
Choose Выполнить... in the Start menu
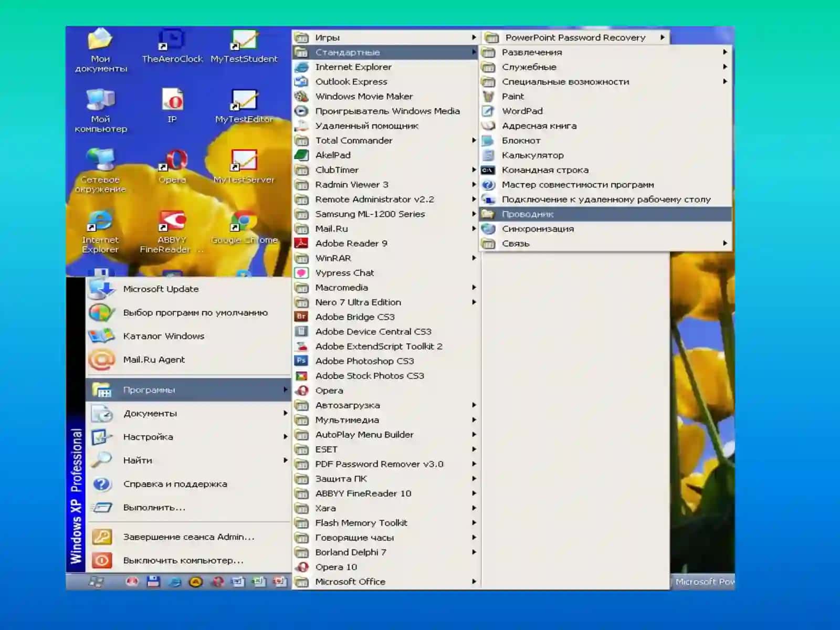tap(188, 508)
